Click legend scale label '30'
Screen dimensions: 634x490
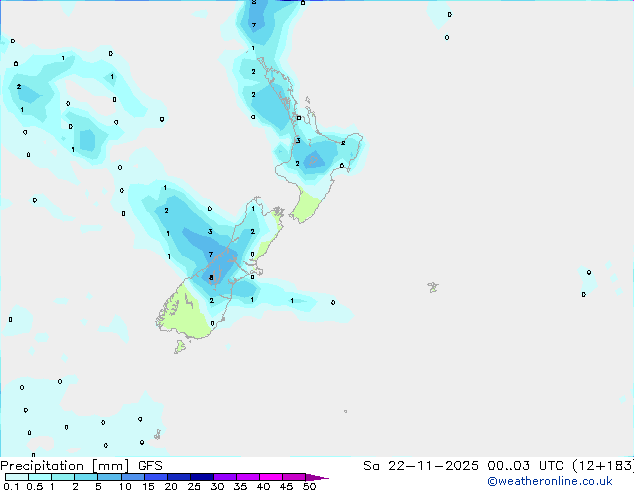[217, 486]
